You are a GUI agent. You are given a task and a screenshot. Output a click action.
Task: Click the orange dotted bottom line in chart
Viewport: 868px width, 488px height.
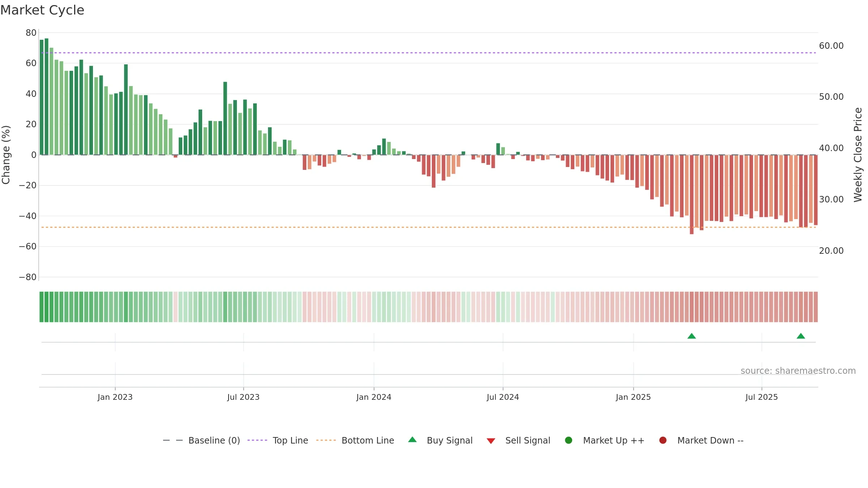point(429,227)
